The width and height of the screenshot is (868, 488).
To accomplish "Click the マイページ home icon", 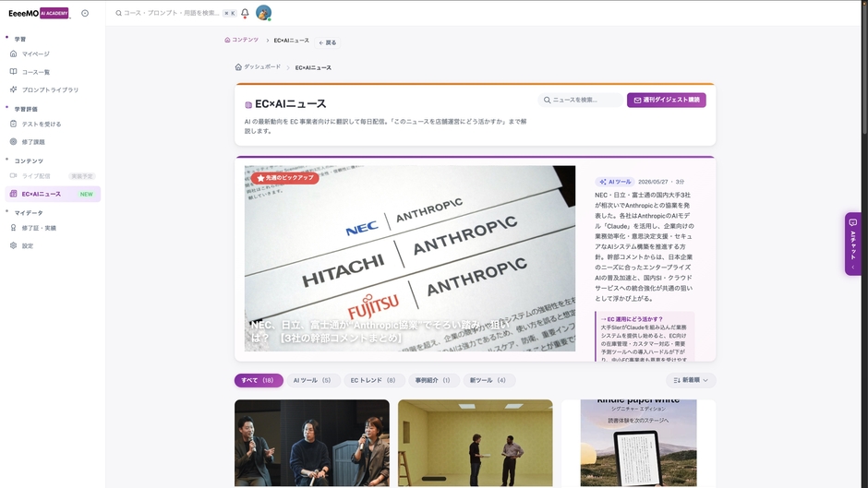I will point(13,54).
